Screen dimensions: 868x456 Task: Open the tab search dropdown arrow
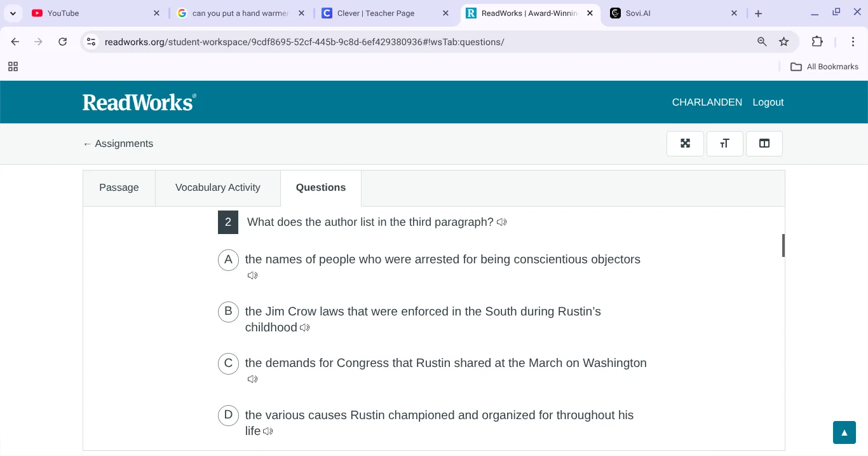click(13, 13)
